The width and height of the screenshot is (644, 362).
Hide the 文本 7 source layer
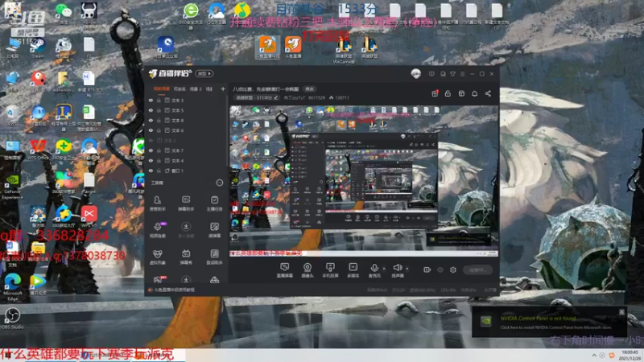coord(151,150)
